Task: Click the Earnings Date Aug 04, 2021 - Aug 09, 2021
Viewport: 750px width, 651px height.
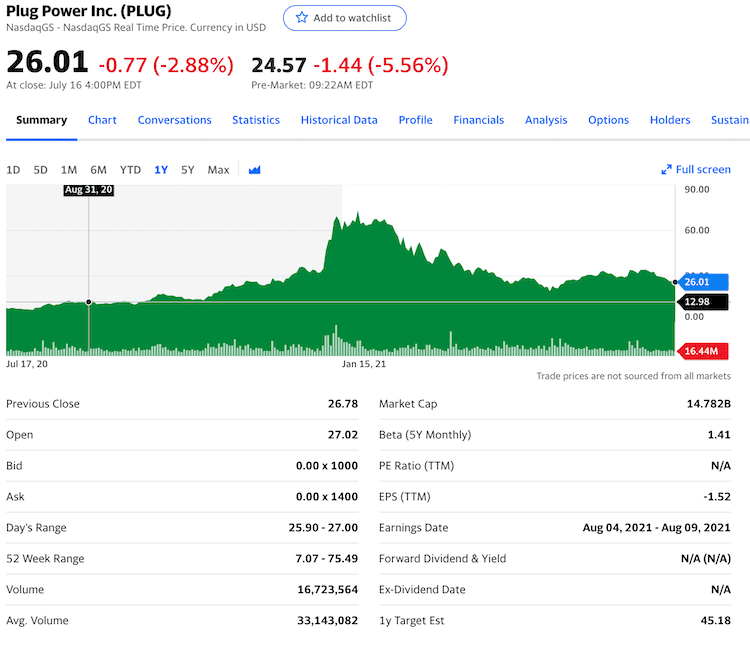Action: (657, 528)
